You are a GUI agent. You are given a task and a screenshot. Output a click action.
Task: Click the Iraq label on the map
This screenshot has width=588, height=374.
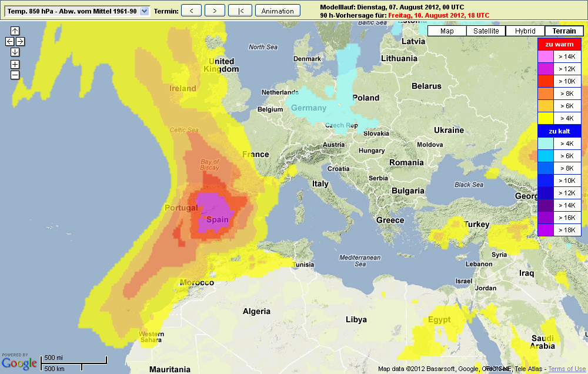pos(526,273)
